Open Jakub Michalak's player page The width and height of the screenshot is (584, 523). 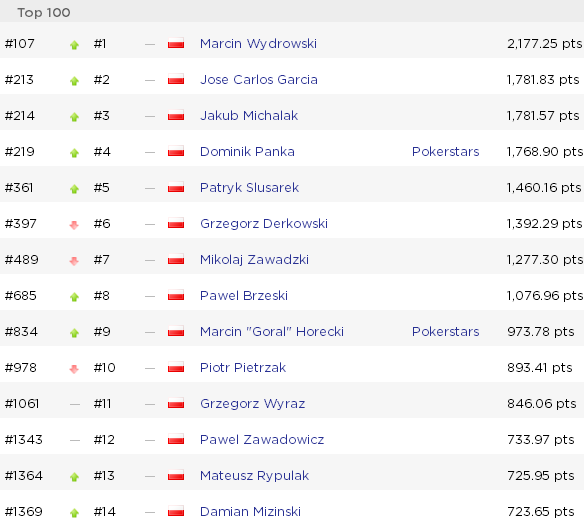pos(249,116)
